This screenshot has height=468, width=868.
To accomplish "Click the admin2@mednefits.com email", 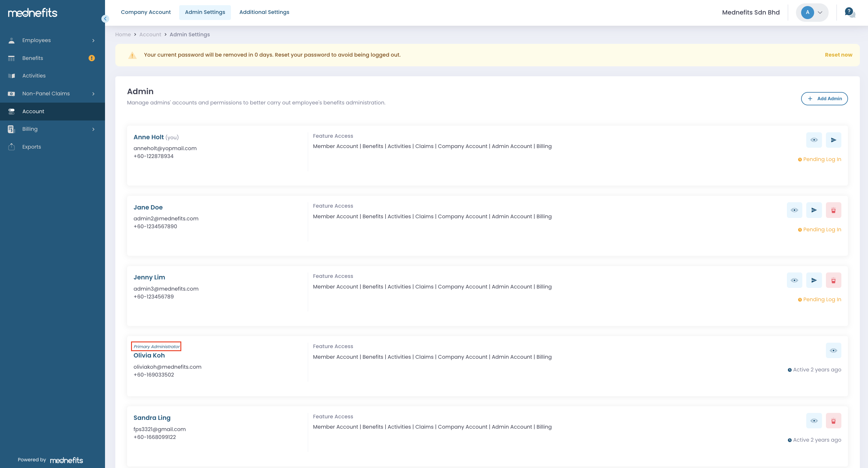I will coord(166,219).
